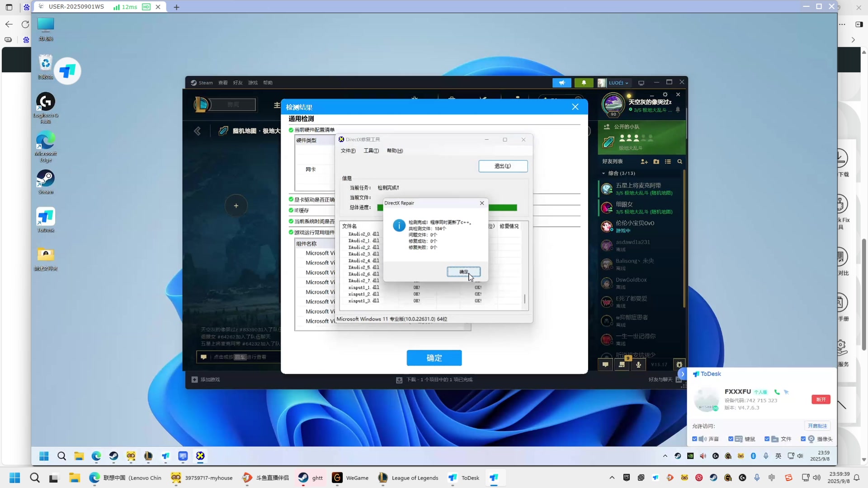Open the Steam menu in Steam window
Screen dimensions: 868x488
coord(202,83)
